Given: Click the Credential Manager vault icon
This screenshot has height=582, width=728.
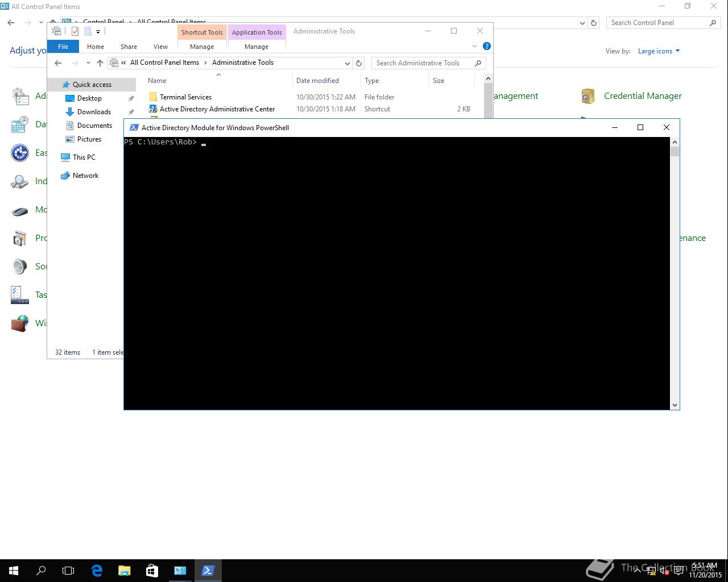Looking at the screenshot, I should tap(588, 96).
